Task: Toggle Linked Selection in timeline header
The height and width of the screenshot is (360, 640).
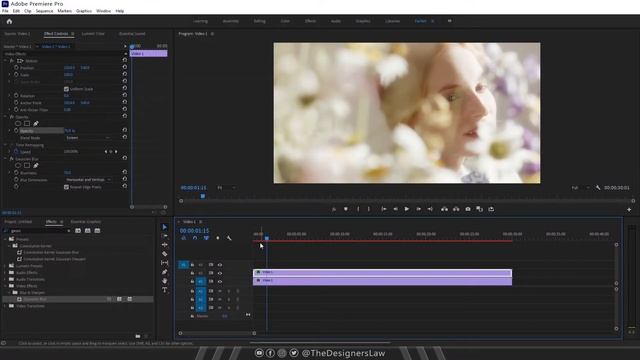Action: click(206, 238)
